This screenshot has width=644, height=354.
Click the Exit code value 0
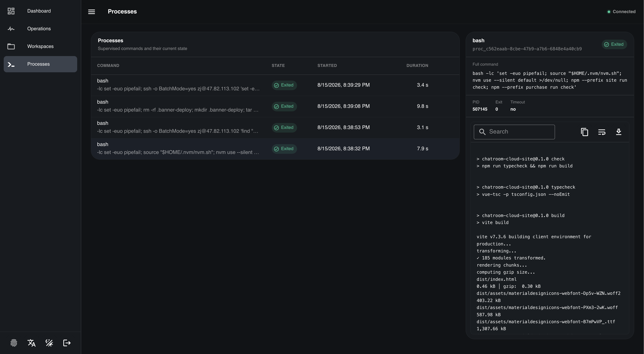point(496,109)
